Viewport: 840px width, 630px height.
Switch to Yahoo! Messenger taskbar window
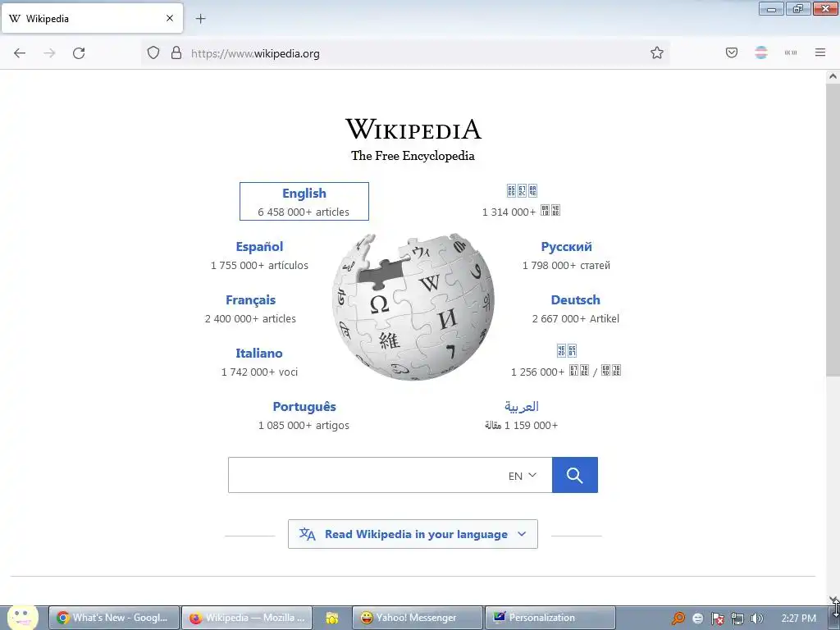pos(418,618)
